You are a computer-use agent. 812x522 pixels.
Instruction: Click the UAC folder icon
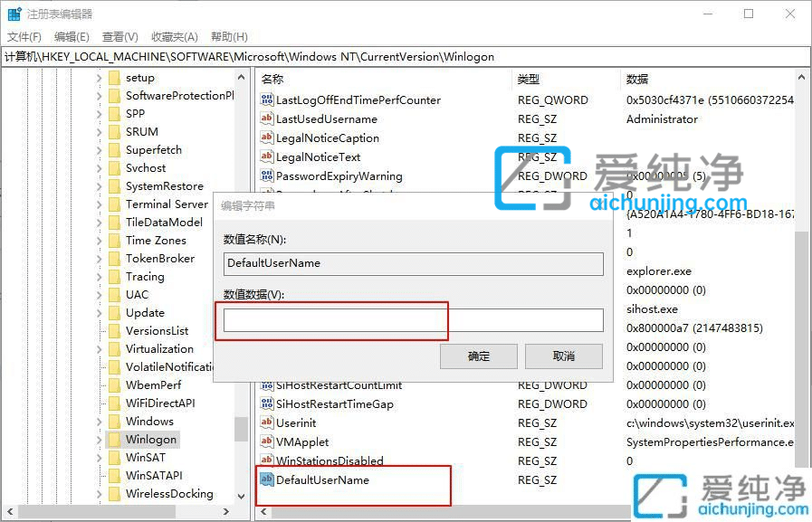114,294
